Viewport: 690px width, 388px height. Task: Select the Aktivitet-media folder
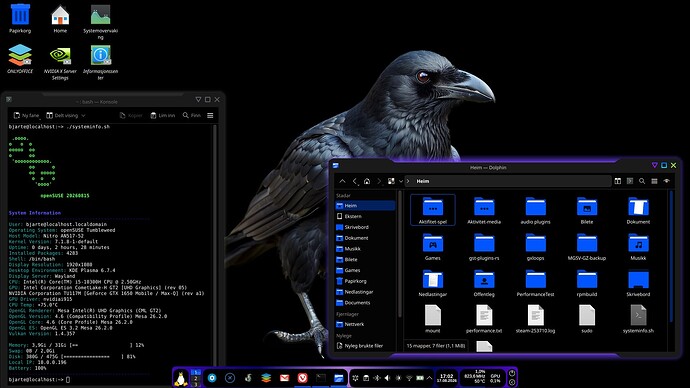pos(484,210)
